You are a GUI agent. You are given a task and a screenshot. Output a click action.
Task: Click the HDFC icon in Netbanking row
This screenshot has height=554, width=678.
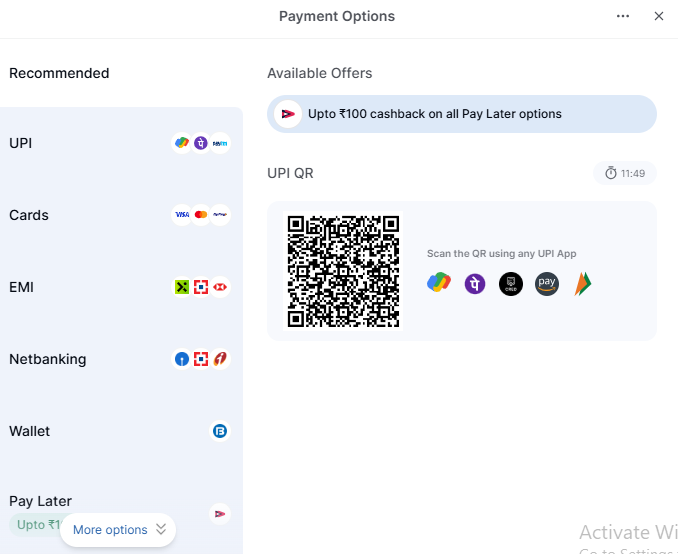(x=201, y=359)
